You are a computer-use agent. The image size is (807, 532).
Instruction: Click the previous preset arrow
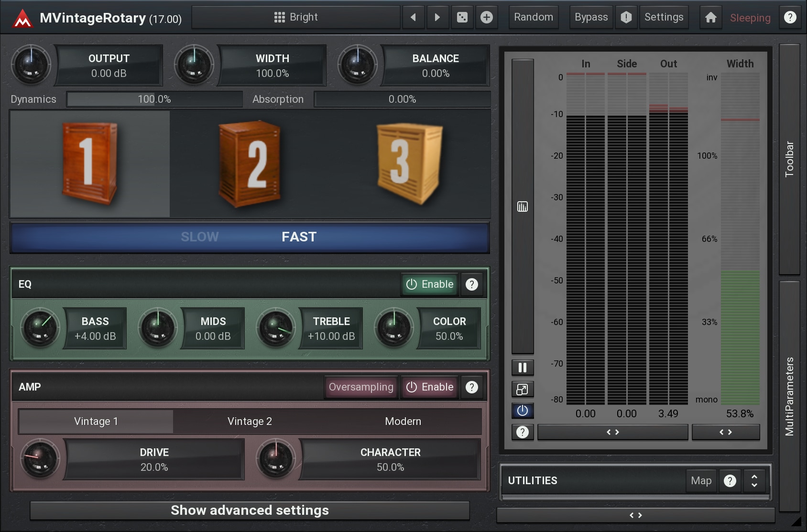[x=414, y=17]
